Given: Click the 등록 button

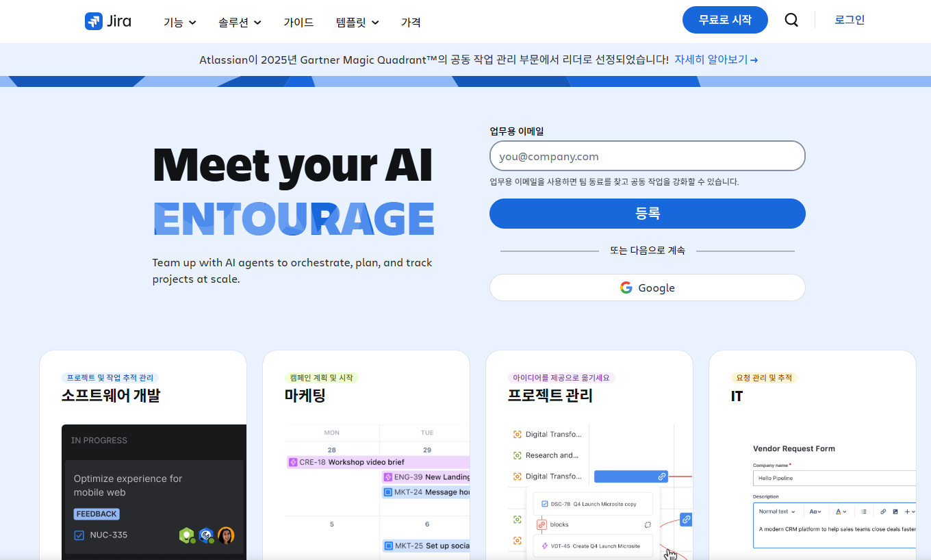Looking at the screenshot, I should 647,214.
